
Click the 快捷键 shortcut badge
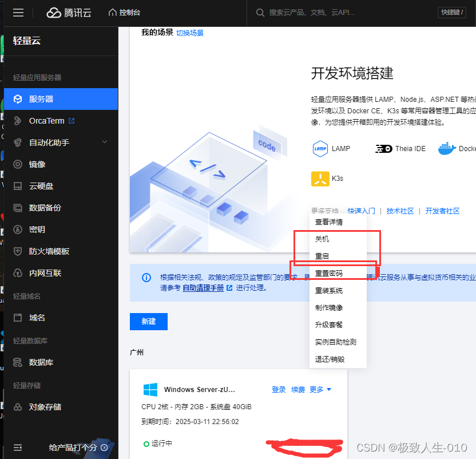coord(452,13)
